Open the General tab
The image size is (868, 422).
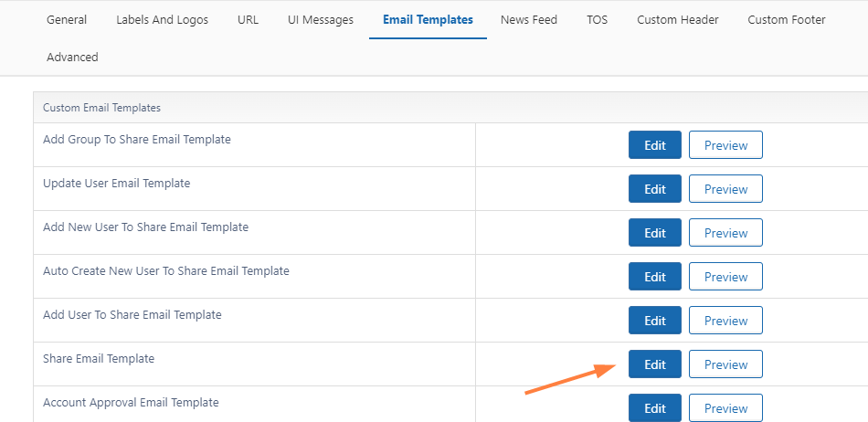[67, 20]
